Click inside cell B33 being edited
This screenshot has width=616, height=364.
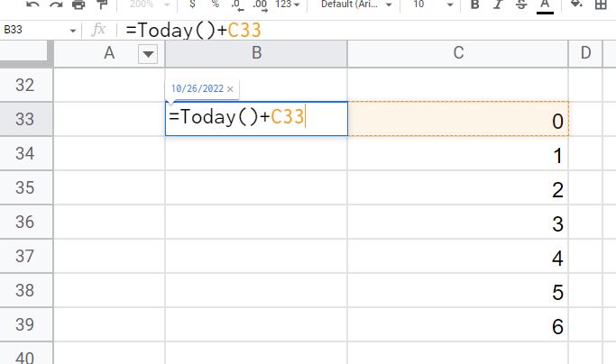256,119
